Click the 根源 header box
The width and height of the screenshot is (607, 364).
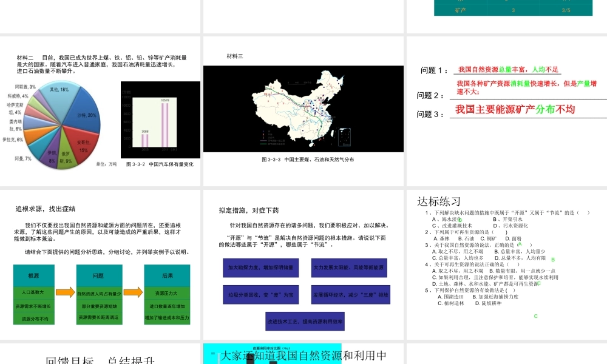[33, 276]
